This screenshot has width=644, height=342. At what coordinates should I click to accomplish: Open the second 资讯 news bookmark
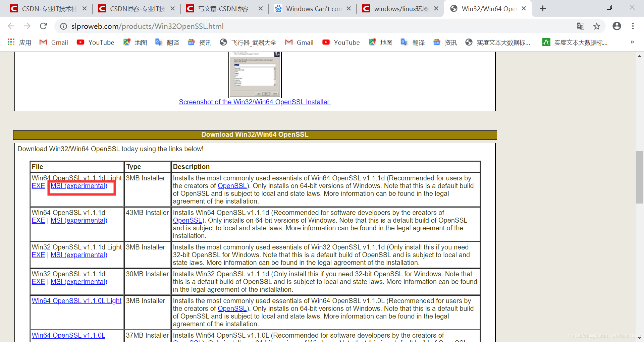coord(445,42)
